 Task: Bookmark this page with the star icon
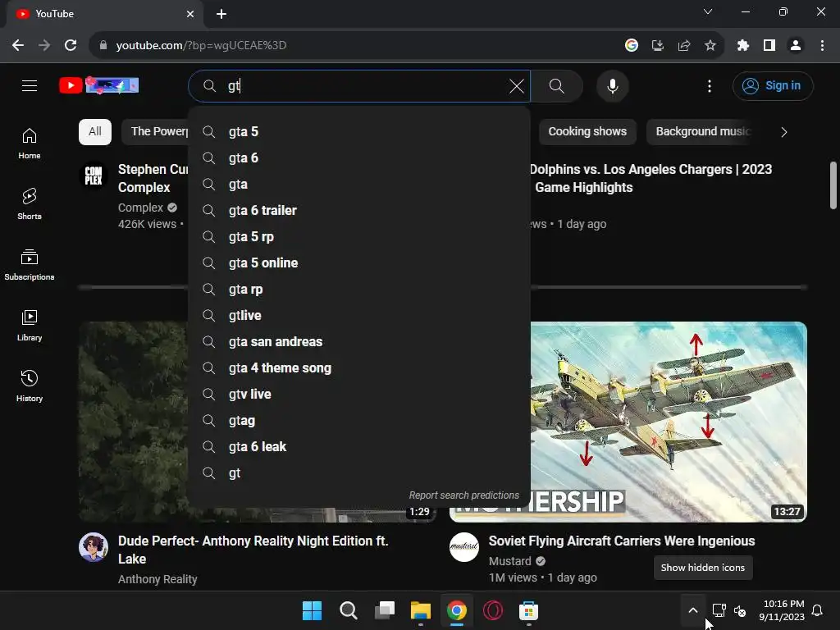click(x=710, y=46)
